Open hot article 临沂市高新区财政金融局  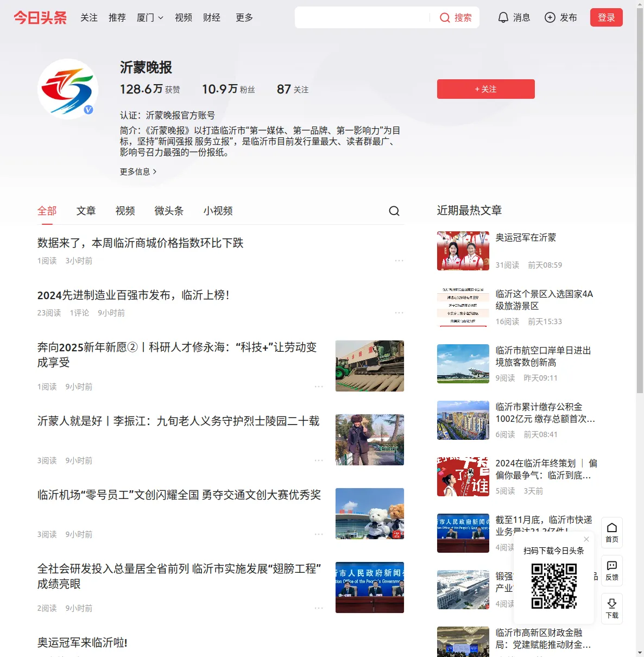(x=543, y=639)
